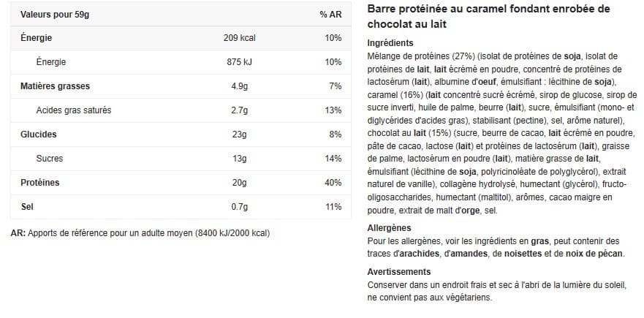Click the bold 'noix de pécan' allergen text
Image resolution: width=644 pixels, height=318 pixels.
point(594,254)
